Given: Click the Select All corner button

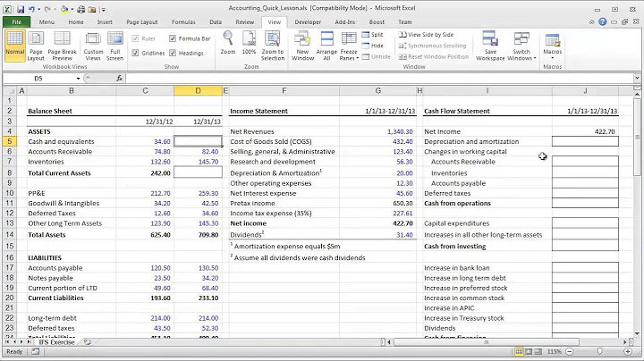Looking at the screenshot, I should tap(10, 90).
